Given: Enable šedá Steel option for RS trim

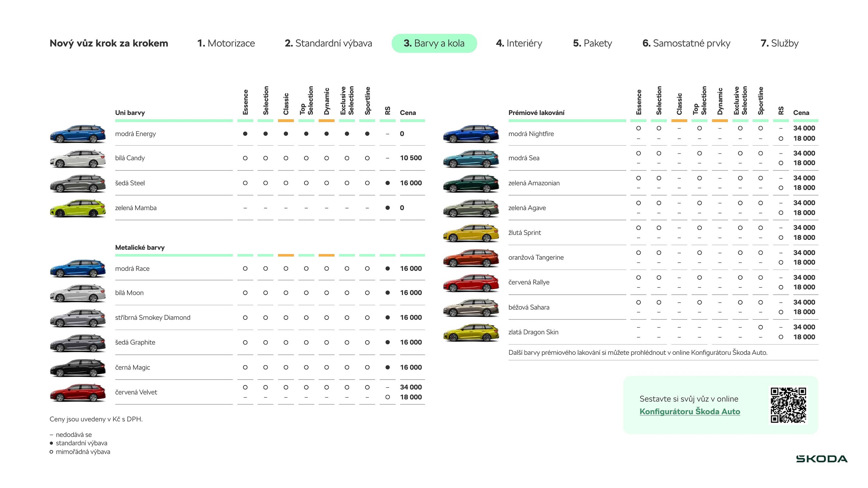Looking at the screenshot, I should 388,183.
